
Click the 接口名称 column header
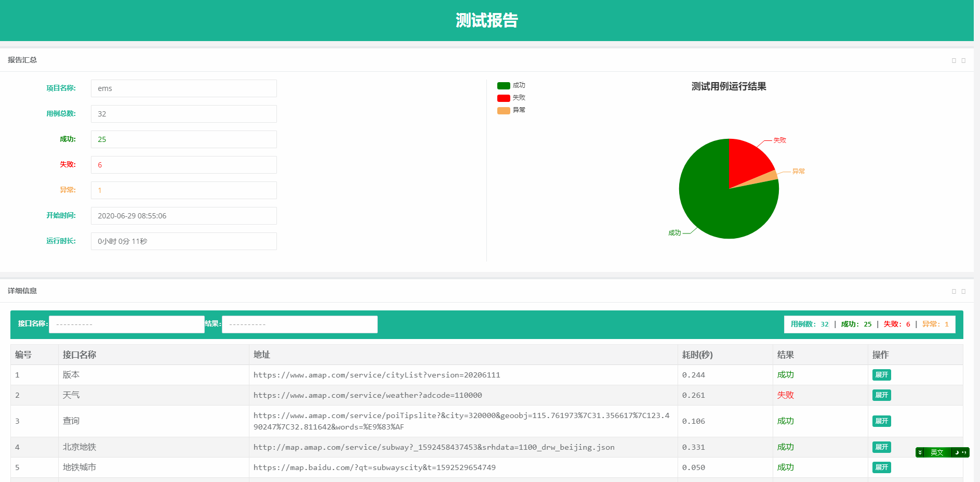[154, 355]
